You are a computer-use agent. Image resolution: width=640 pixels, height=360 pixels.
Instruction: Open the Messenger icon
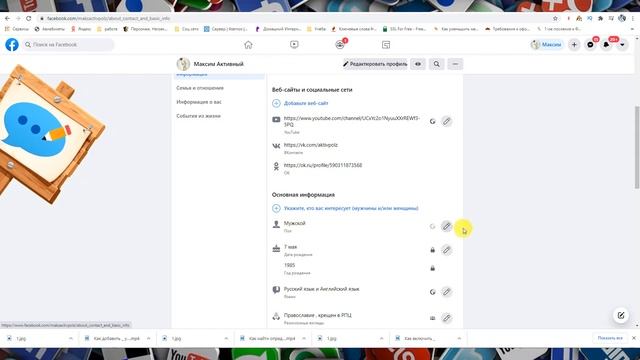tap(590, 44)
